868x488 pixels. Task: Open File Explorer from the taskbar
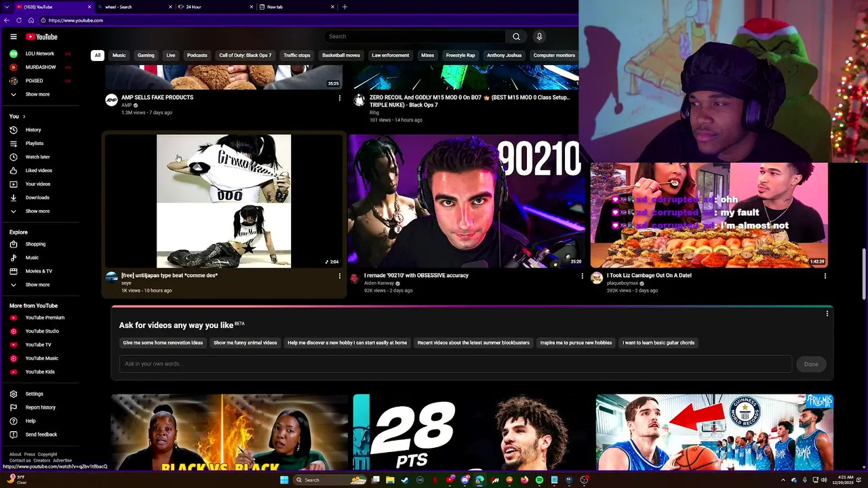click(390, 480)
